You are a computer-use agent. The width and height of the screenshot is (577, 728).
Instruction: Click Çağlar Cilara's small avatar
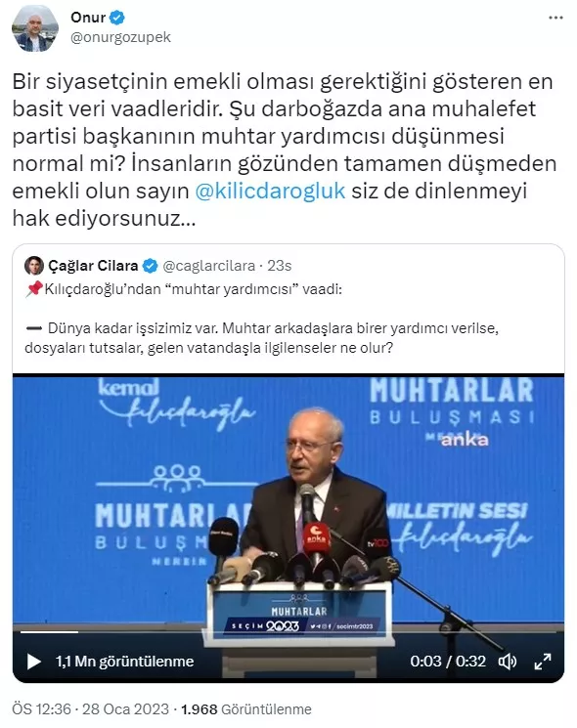34,266
